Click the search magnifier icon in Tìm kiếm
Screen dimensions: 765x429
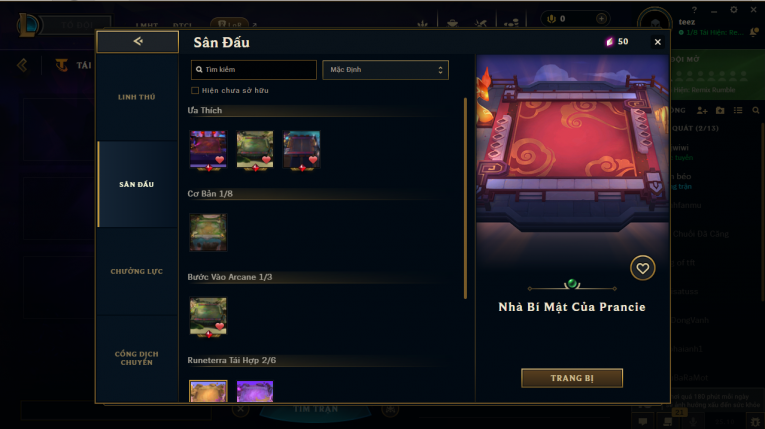(199, 70)
